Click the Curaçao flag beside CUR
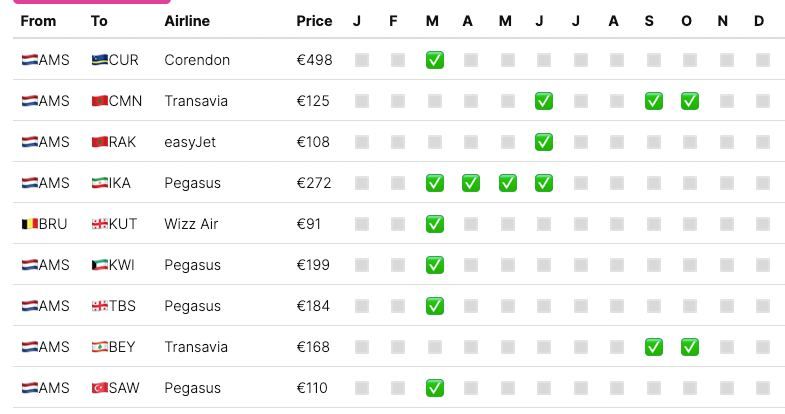 [99, 60]
